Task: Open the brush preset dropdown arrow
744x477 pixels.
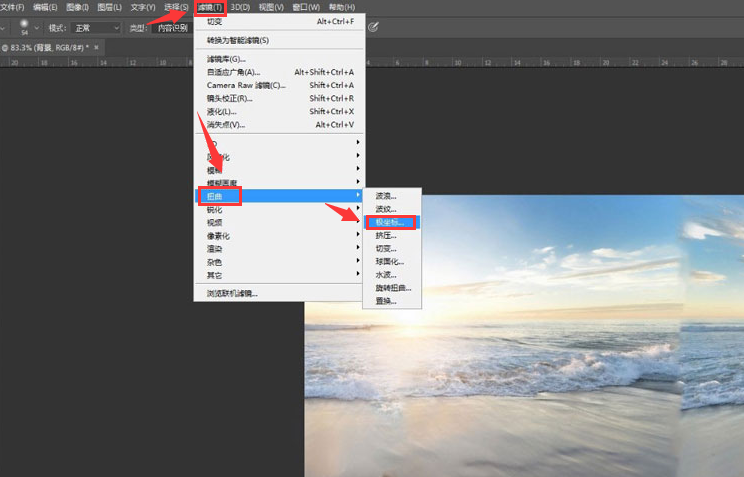Action: [37, 28]
